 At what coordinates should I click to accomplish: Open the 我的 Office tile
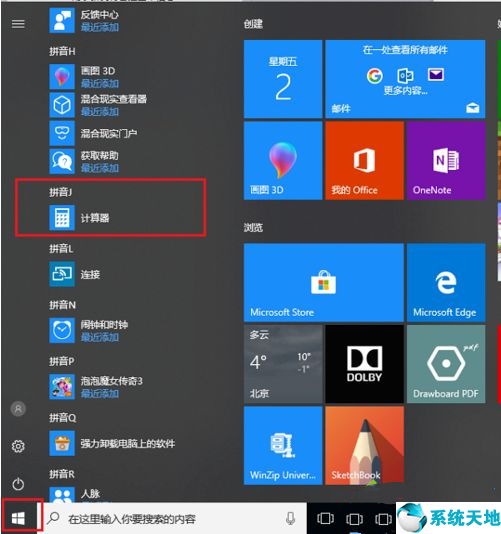(364, 161)
